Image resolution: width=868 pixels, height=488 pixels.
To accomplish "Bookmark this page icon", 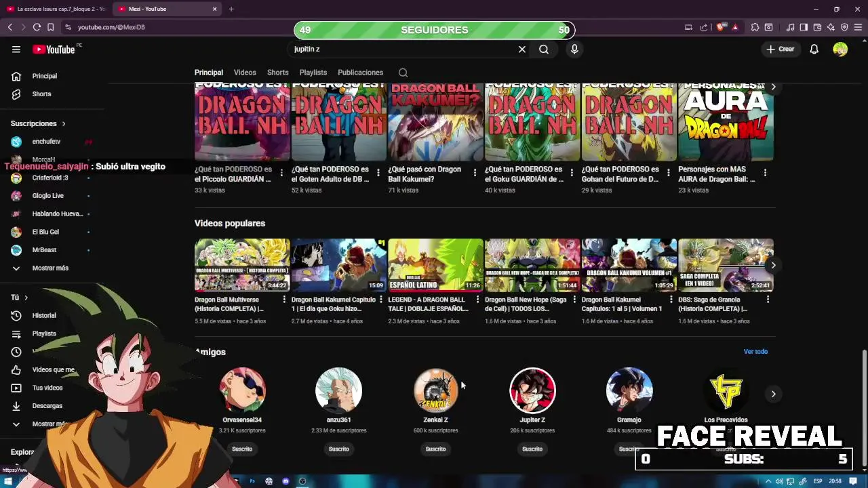I will (x=50, y=27).
